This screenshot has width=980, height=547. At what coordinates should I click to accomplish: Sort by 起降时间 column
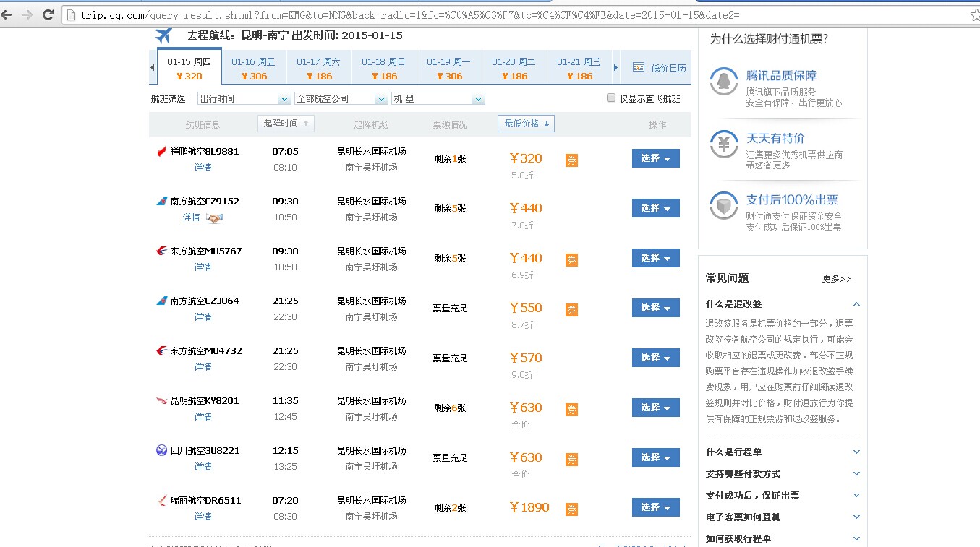tap(286, 124)
